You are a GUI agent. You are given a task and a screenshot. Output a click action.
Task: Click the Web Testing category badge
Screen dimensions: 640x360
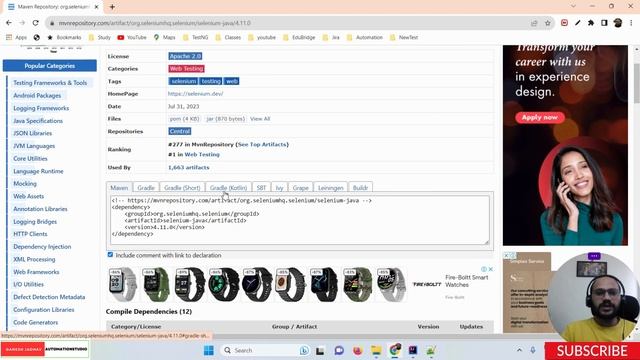(186, 69)
